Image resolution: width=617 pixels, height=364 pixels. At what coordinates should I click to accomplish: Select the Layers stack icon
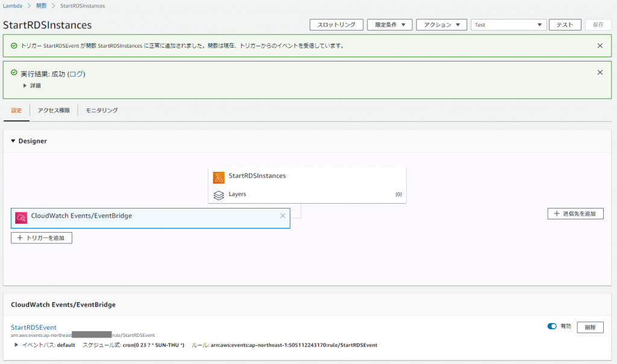[x=219, y=195]
